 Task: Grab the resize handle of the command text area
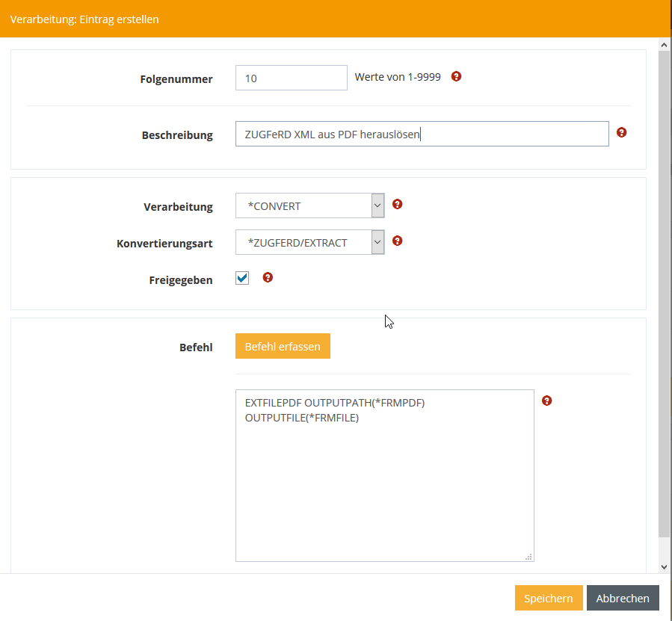tap(528, 556)
